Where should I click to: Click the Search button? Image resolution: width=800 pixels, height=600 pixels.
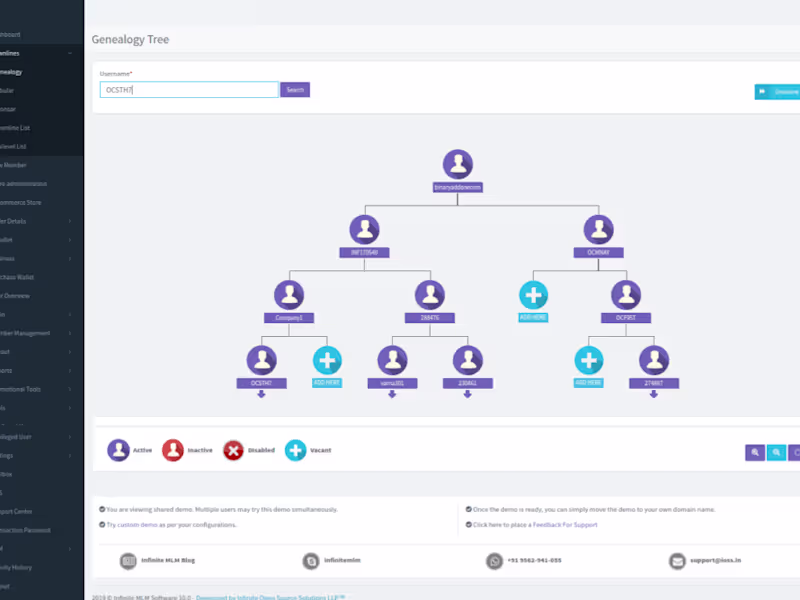(294, 90)
